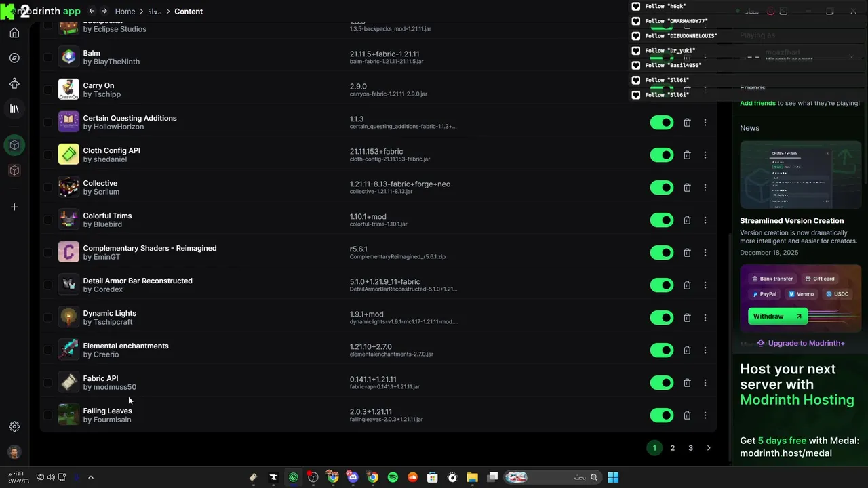
Task: Disable the Certain Questing Additions mod toggle
Action: (x=662, y=122)
